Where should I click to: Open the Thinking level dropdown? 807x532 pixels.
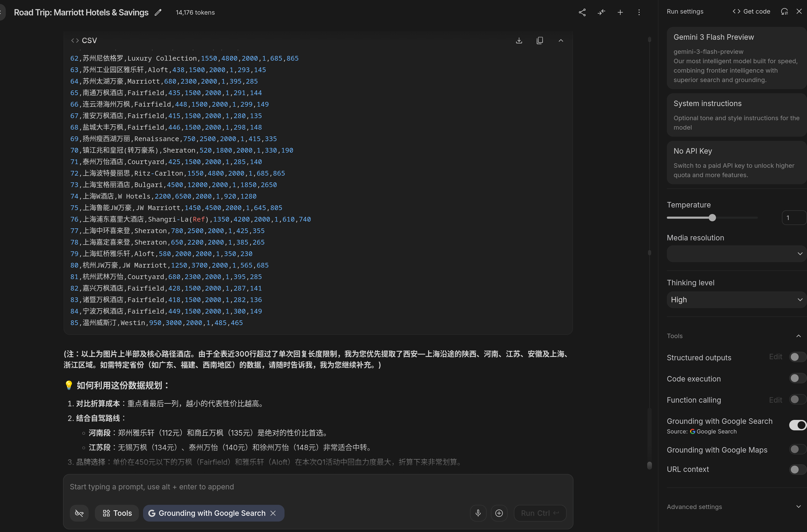pyautogui.click(x=736, y=300)
